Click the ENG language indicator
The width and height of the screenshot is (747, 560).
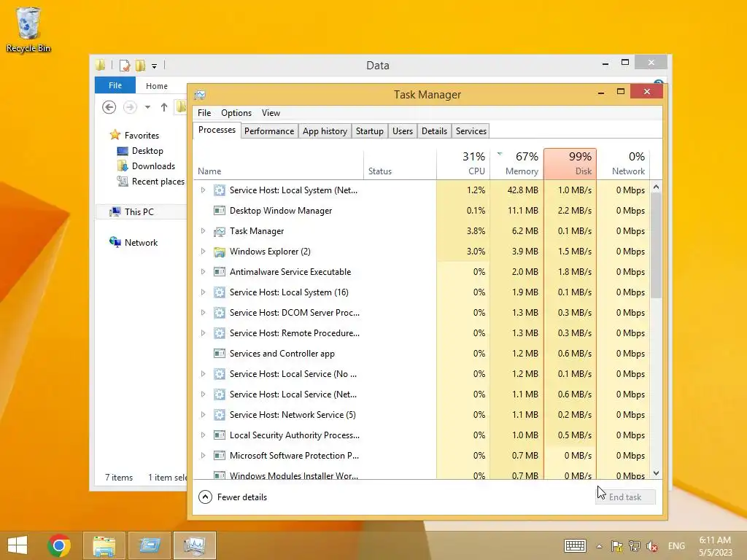tap(676, 546)
